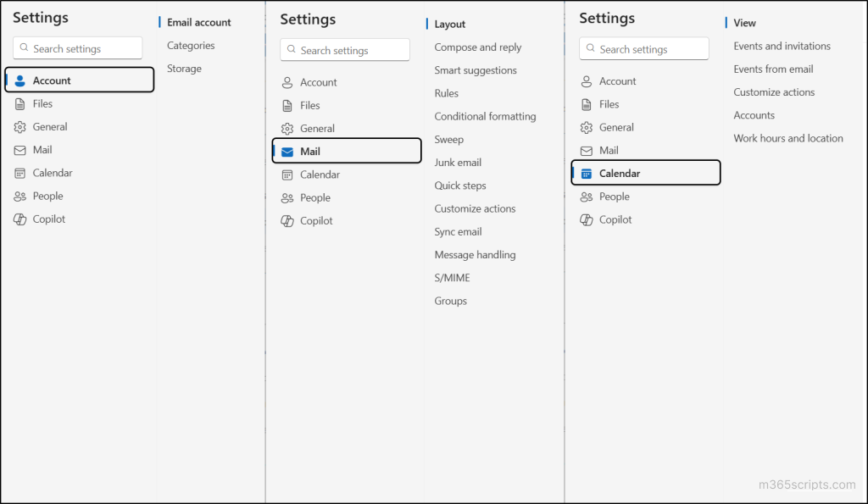Open the Sweep settings
Viewport: 868px width, 504px height.
[449, 139]
